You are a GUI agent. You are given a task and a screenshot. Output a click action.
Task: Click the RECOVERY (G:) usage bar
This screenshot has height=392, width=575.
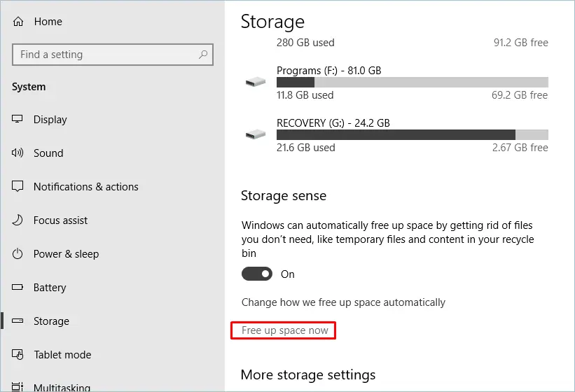412,134
